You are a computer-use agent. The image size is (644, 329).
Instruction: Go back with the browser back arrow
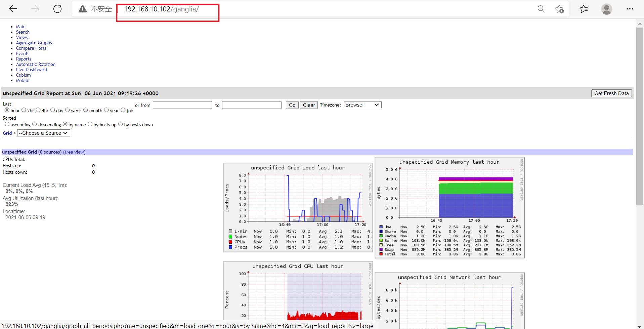13,9
